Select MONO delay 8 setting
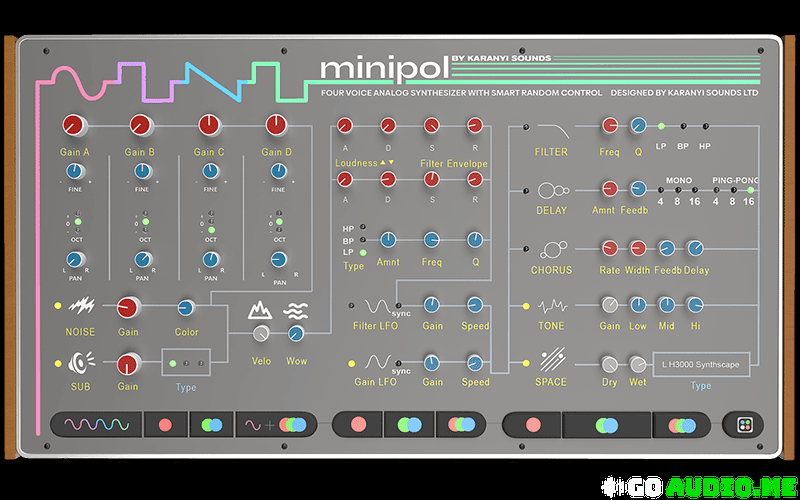800x500 pixels. click(x=678, y=190)
